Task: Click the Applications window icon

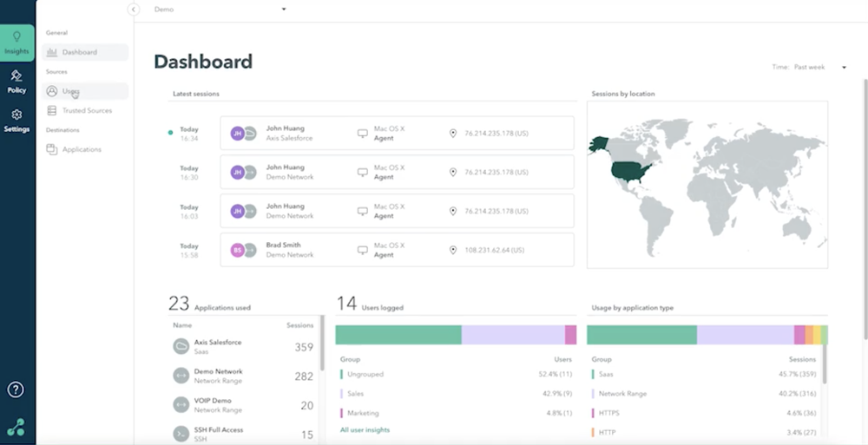Action: click(x=51, y=149)
